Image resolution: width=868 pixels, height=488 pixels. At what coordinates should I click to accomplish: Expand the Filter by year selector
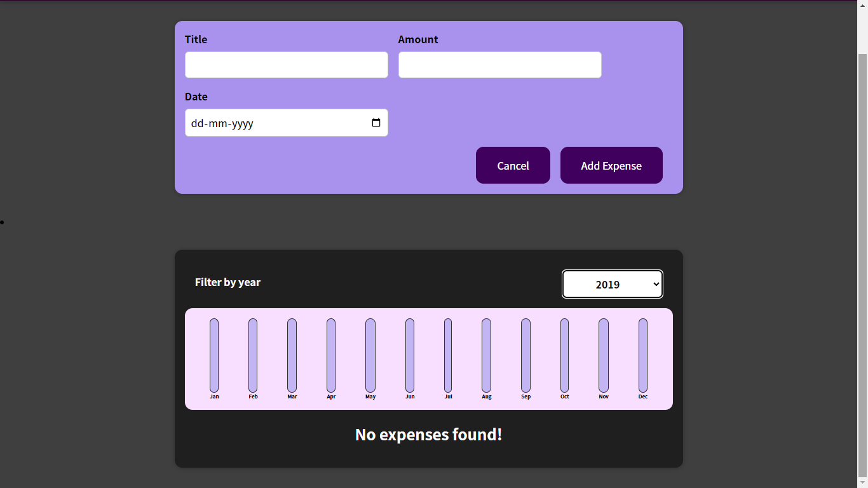click(612, 284)
